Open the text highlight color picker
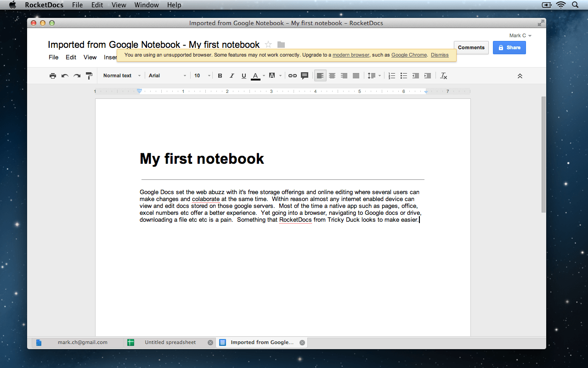The image size is (588, 368). coord(275,76)
